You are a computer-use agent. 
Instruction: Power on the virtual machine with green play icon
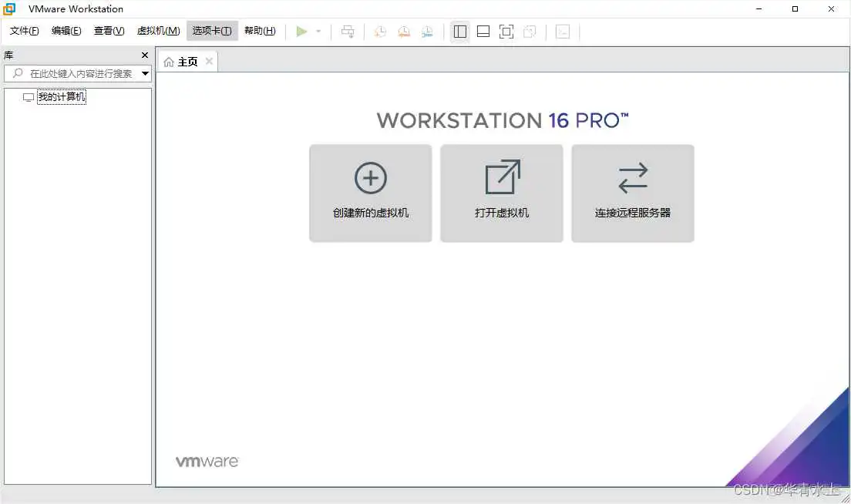(302, 32)
